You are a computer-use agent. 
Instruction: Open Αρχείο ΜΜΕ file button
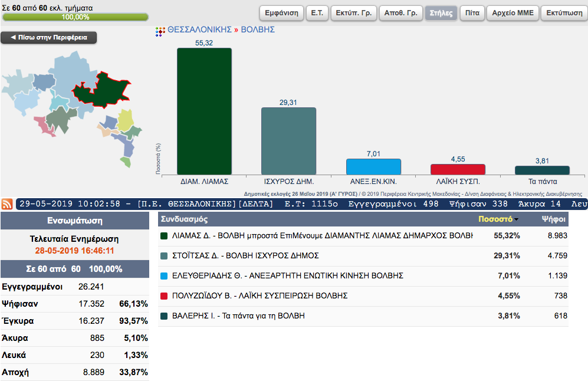(x=513, y=13)
